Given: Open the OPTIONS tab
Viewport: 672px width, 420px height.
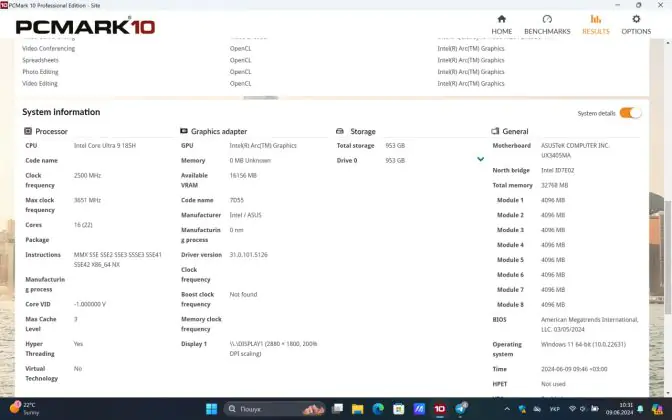Looking at the screenshot, I should (x=636, y=25).
